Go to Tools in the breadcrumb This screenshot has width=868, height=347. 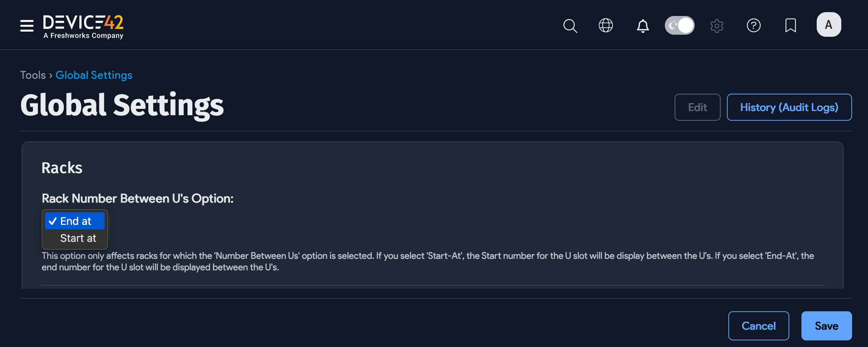(x=33, y=75)
